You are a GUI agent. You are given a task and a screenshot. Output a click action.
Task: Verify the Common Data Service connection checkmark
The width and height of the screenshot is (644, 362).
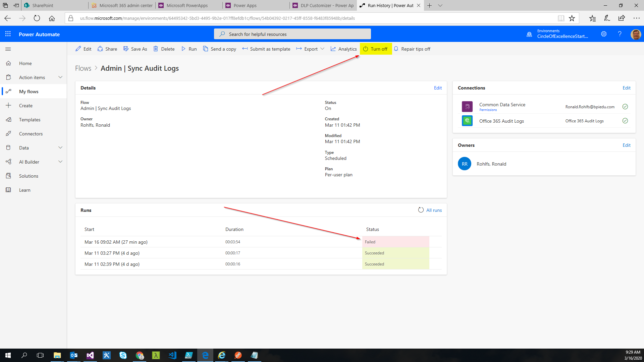tap(625, 107)
